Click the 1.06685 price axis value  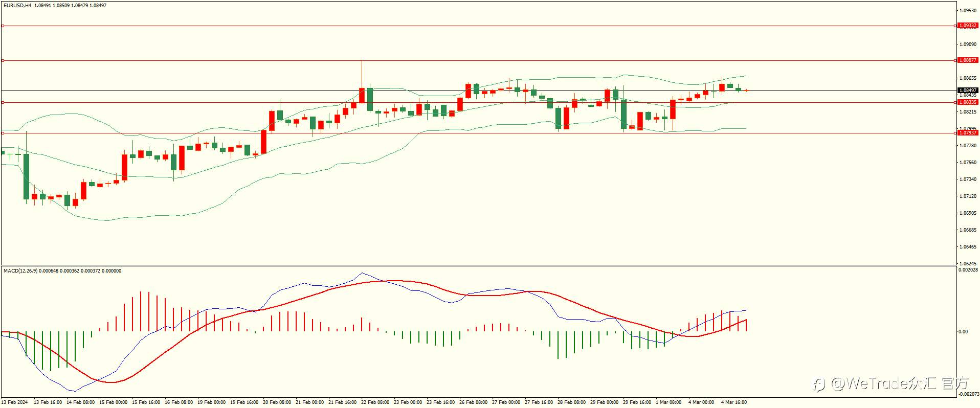(968, 230)
